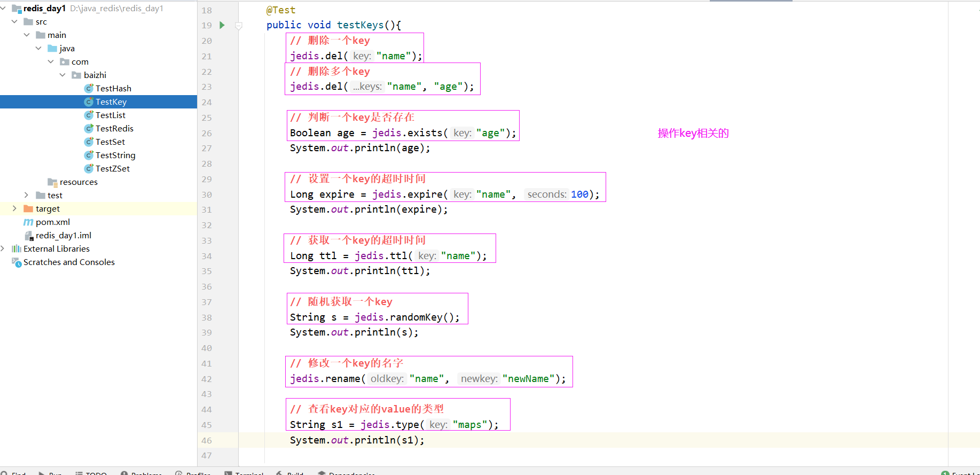Click the TestString class icon
The height and width of the screenshot is (475, 980).
point(89,155)
